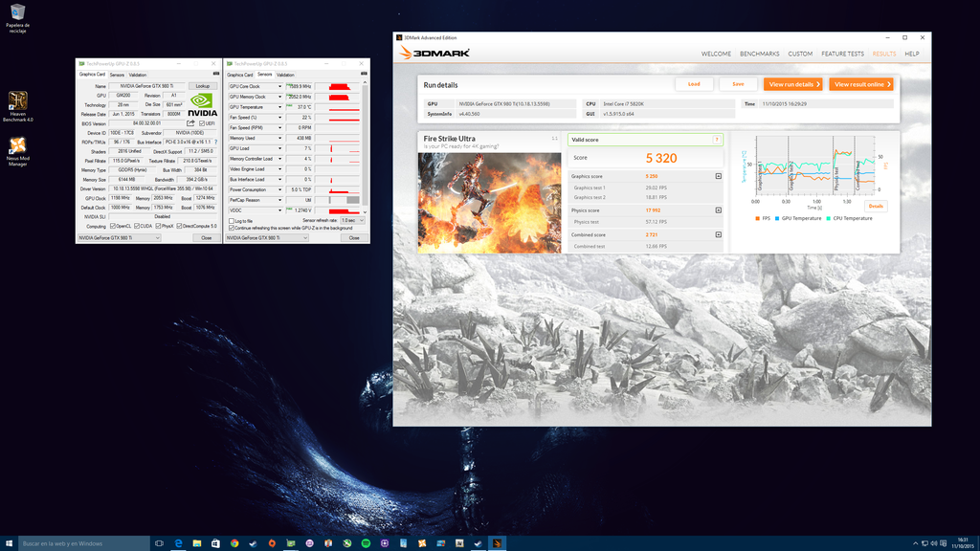Click the View run details button
The height and width of the screenshot is (551, 980).
click(x=793, y=84)
